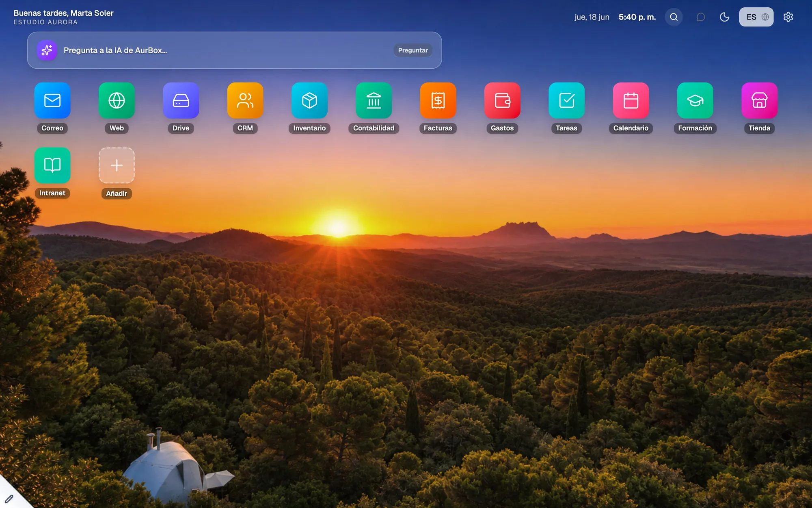Open the Calendario app icon
This screenshot has width=812, height=508.
pos(631,100)
